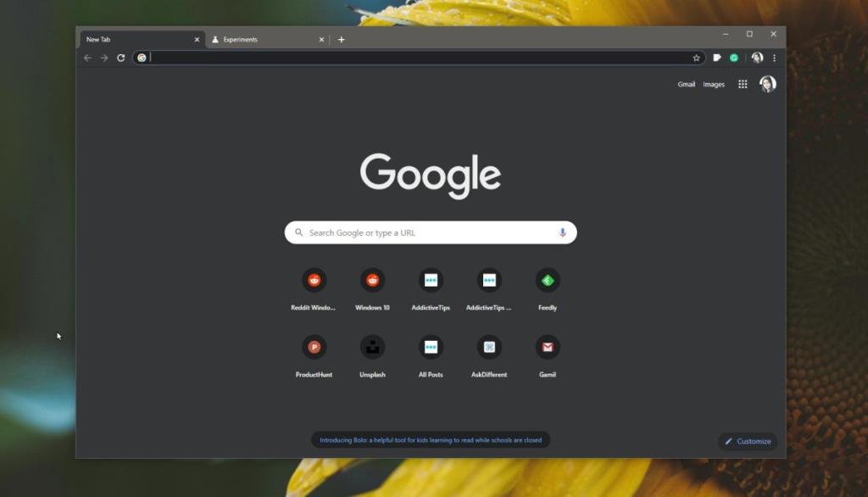
Task: Open the AskDifferent shortcut
Action: click(x=489, y=347)
